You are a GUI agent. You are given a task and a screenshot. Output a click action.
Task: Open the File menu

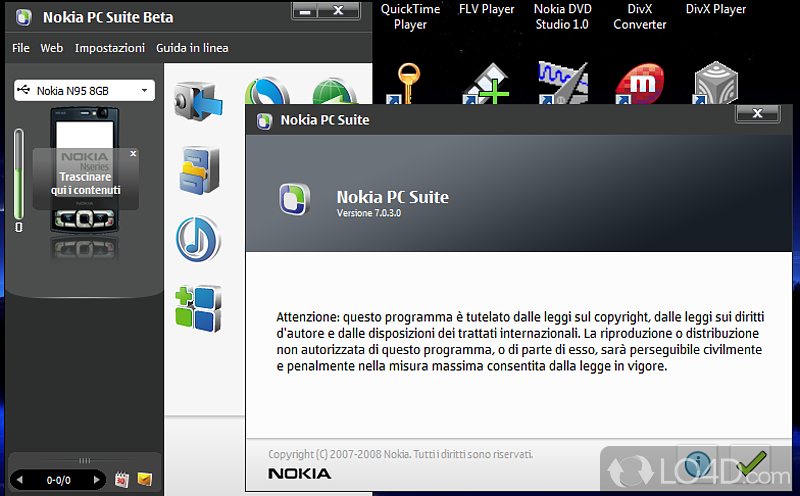tap(21, 48)
